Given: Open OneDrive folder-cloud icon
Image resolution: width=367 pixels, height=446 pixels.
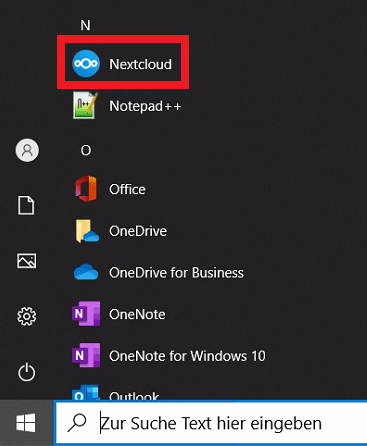Looking at the screenshot, I should 87,231.
